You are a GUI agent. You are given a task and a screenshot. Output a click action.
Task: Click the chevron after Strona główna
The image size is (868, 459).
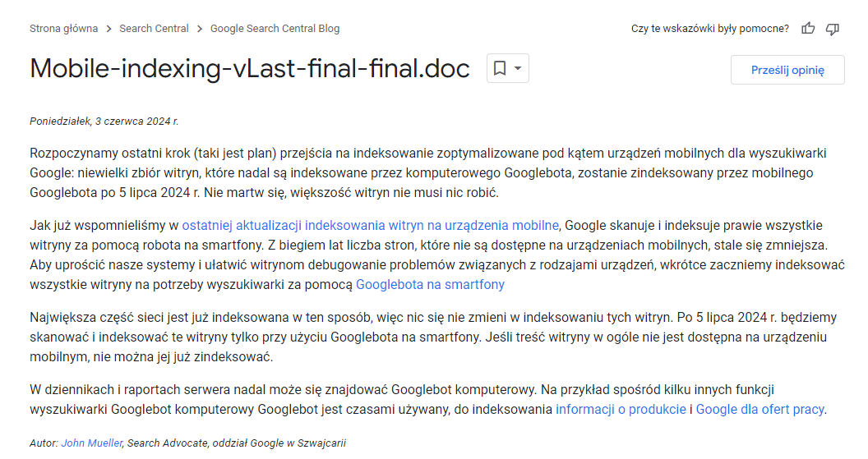click(x=108, y=29)
